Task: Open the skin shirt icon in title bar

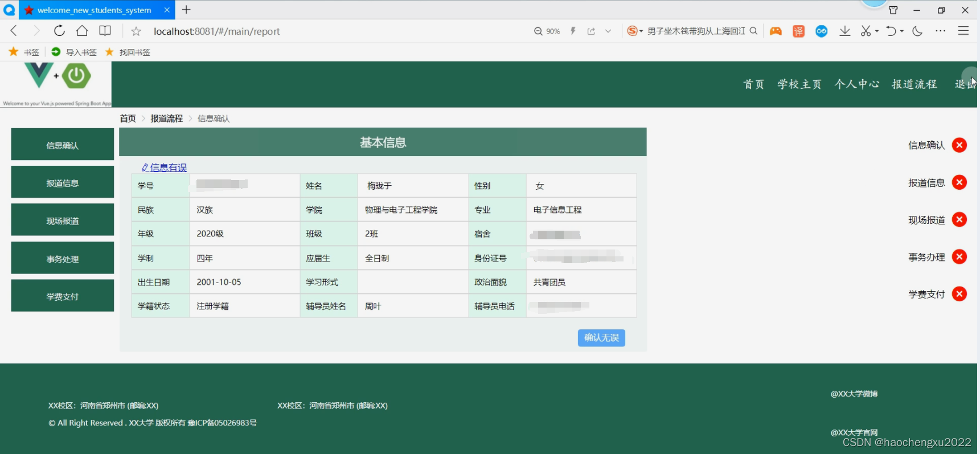Action: [893, 10]
